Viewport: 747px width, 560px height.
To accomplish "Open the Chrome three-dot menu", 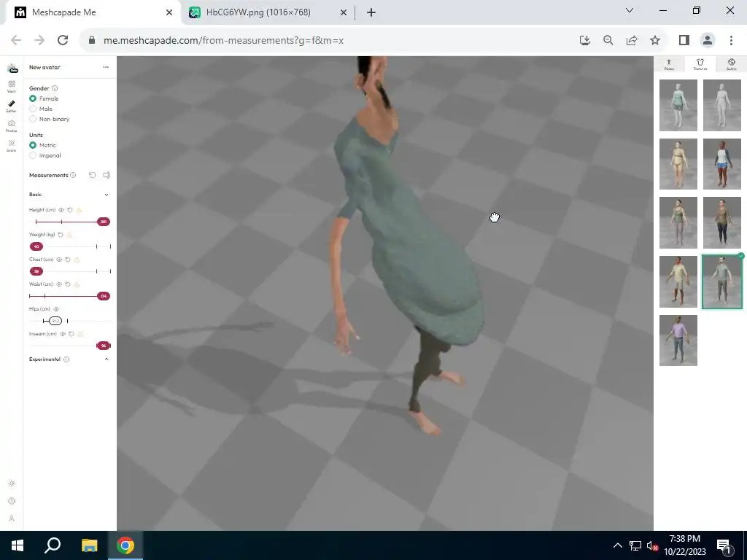I will (731, 41).
